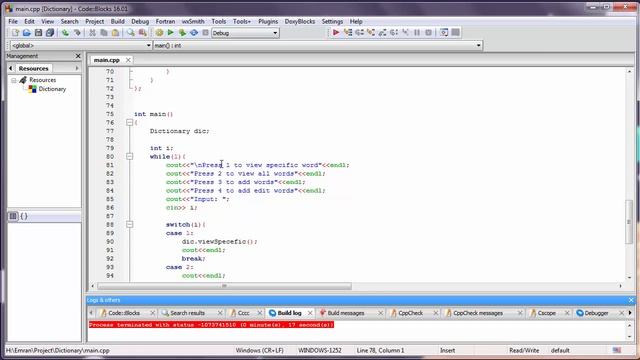Screen dimensions: 640x360
Task: Open the Plugins menu
Action: point(268,21)
